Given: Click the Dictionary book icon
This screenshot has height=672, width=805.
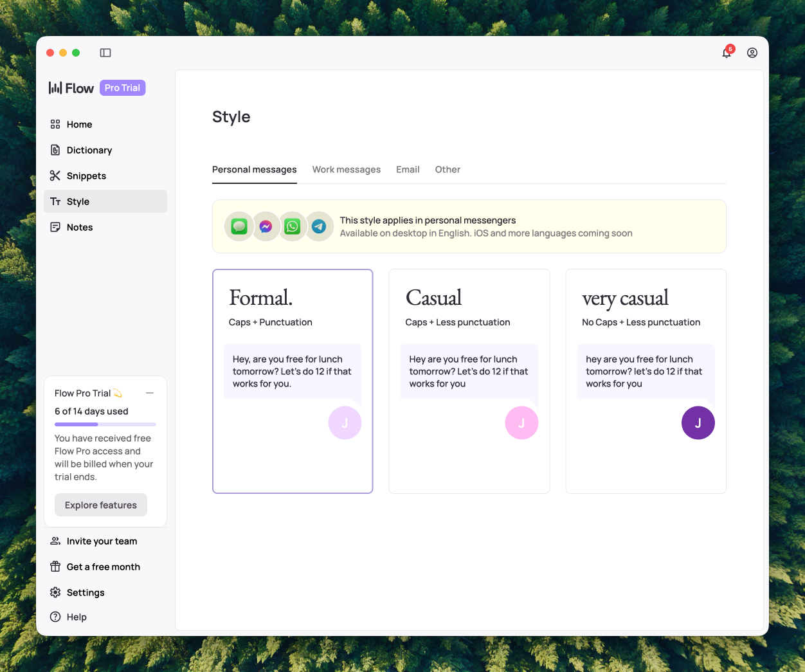Looking at the screenshot, I should point(55,150).
